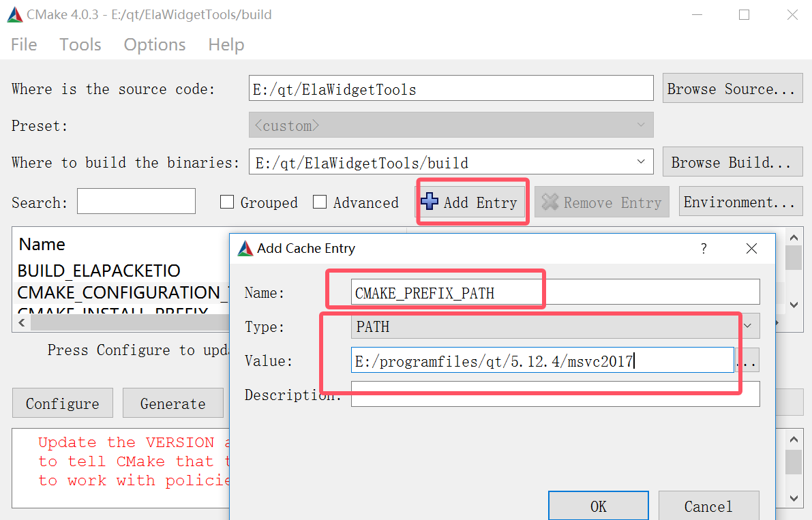The image size is (812, 520).
Task: Confirm with OK in Add Cache Entry
Action: 599,506
